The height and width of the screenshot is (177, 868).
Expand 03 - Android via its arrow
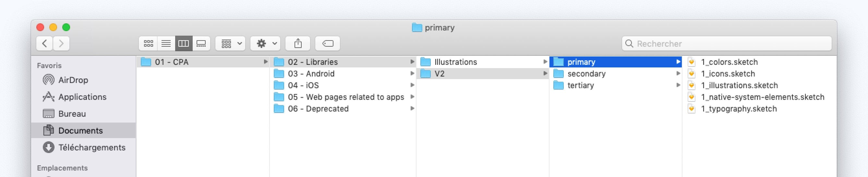point(412,74)
